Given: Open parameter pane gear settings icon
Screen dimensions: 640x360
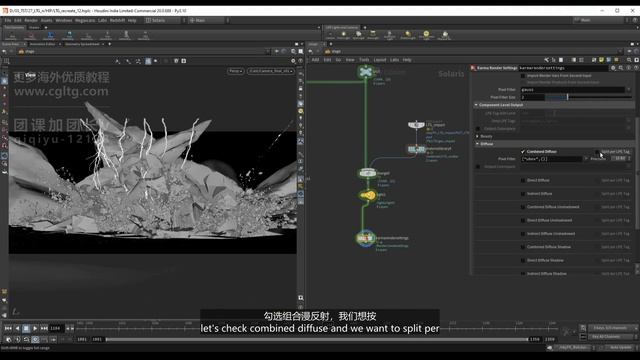Looking at the screenshot, I should 613,68.
